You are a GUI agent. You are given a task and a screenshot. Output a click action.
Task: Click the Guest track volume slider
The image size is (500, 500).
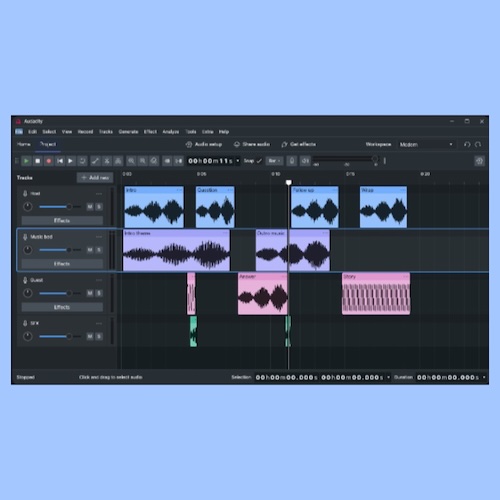click(60, 293)
